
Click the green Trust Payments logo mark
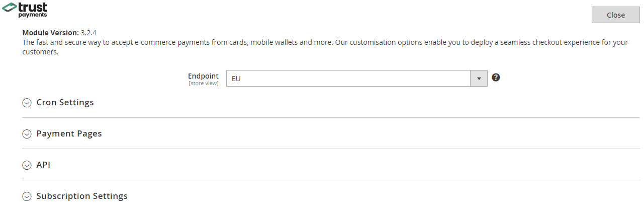point(10,9)
